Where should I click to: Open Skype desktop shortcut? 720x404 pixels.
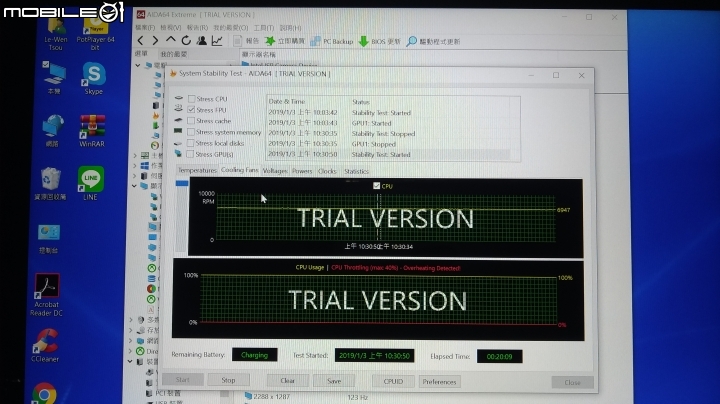[94, 79]
